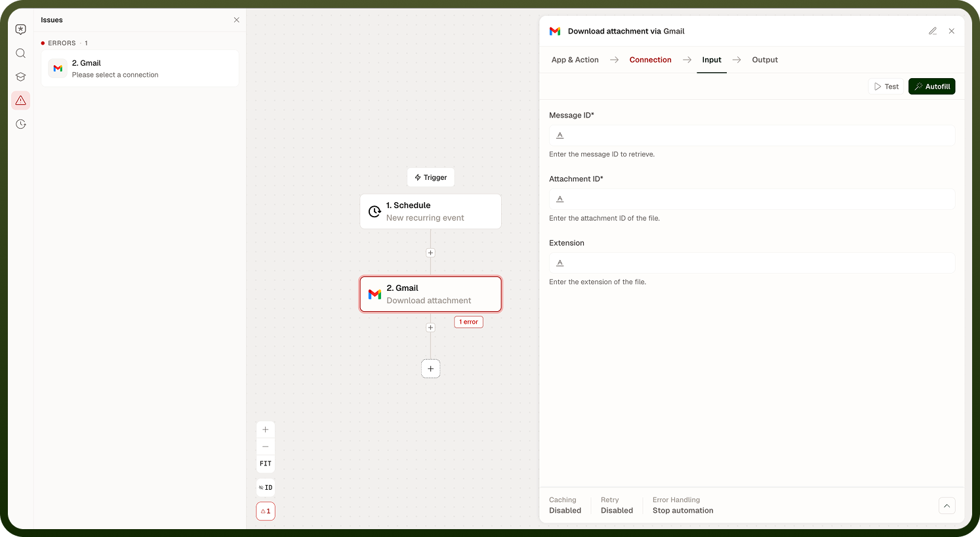Screen dimensions: 980x537
Task: Select the 2. Gmail Download attachment node
Action: 430,294
